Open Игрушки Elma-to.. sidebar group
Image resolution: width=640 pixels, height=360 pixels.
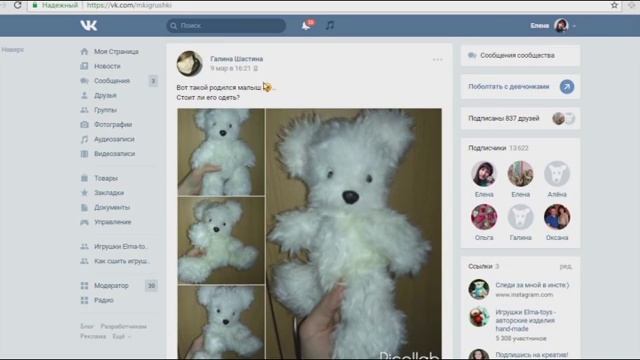pyautogui.click(x=120, y=247)
